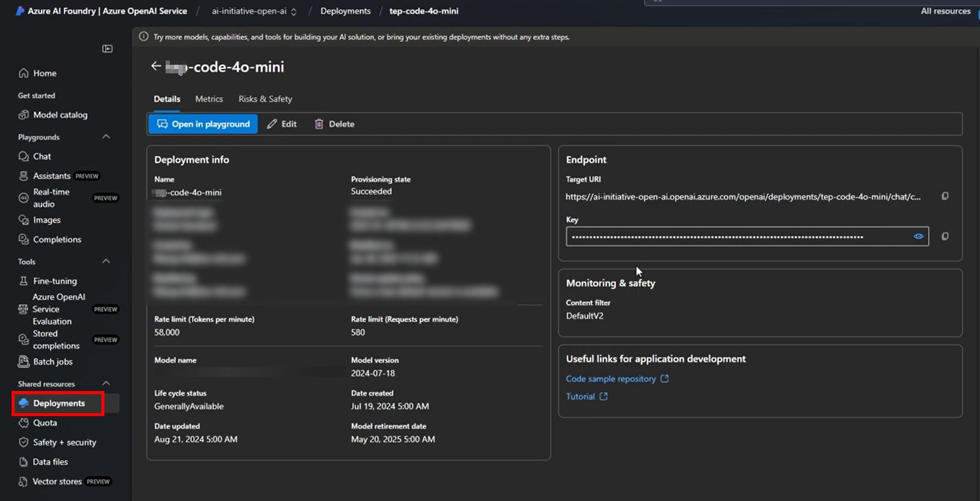Click the Assistants icon in sidebar
The width and height of the screenshot is (980, 501).
coord(24,176)
